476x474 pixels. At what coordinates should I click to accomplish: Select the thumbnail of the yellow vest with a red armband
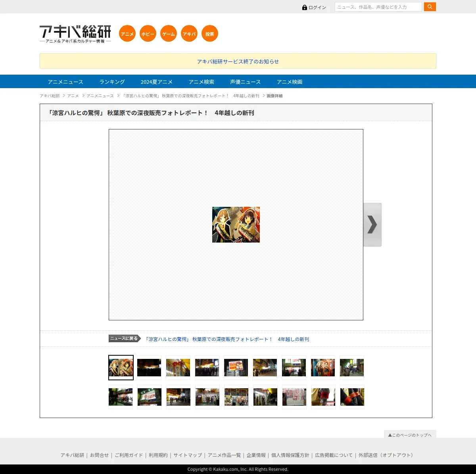pyautogui.click(x=323, y=397)
